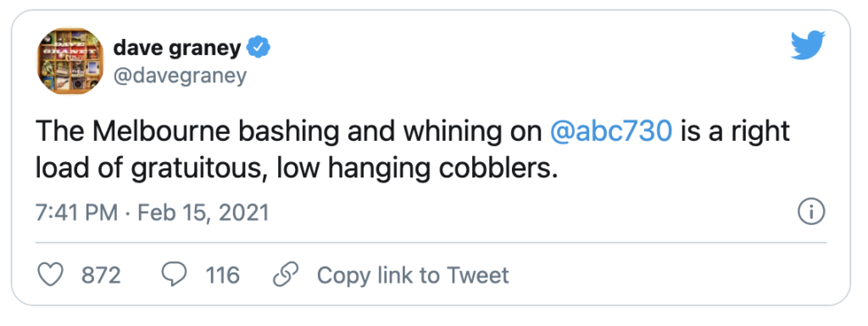Click the 872 likes count
This screenshot has width=868, height=326.
tap(101, 276)
